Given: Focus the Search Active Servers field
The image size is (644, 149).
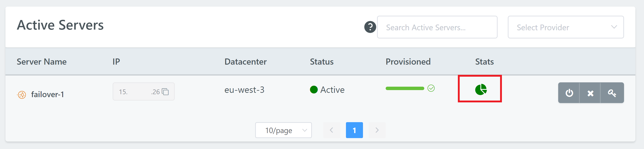Looking at the screenshot, I should 437,27.
